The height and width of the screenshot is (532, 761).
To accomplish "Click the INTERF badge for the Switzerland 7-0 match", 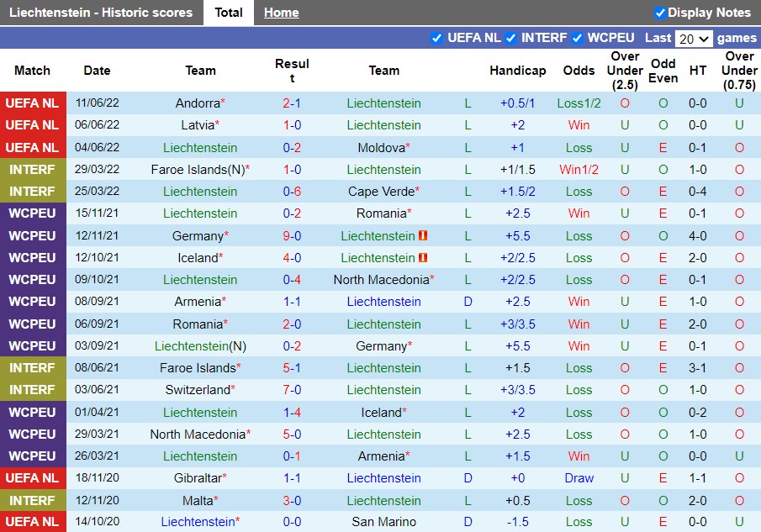I will point(33,389).
